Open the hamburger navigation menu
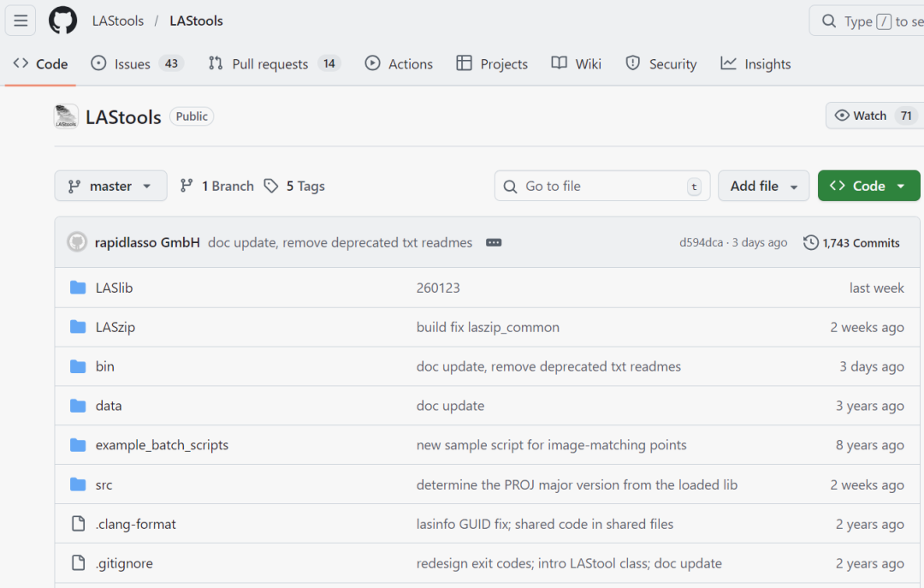Screen dimensions: 924x588 coord(21,21)
